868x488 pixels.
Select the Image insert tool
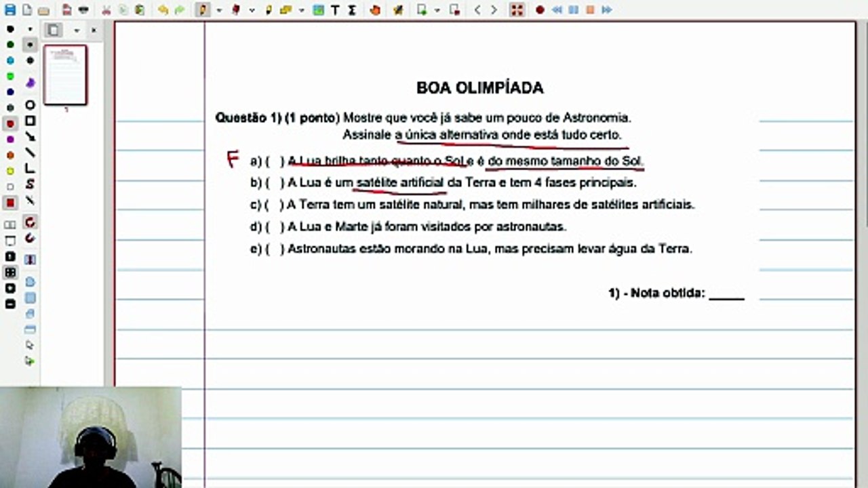[319, 10]
